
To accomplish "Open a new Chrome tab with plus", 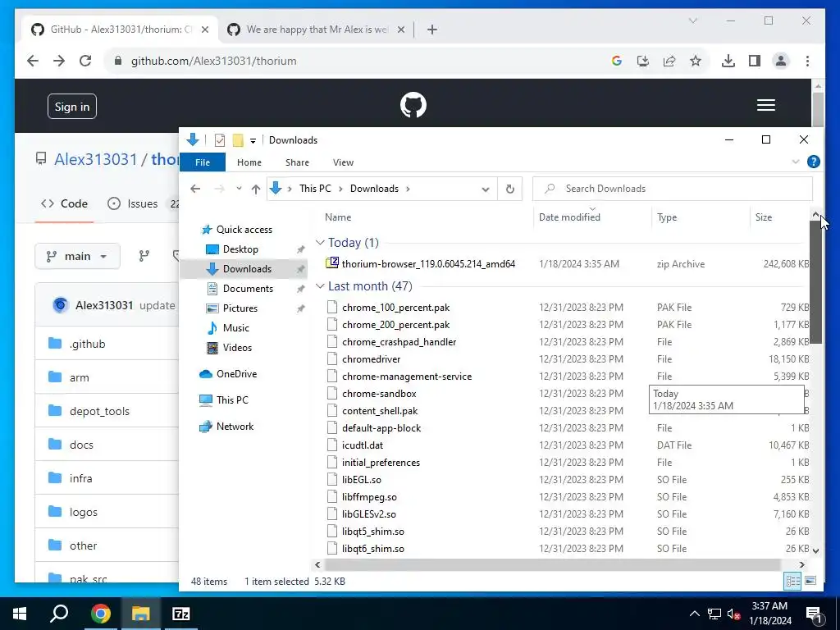I will coord(432,30).
